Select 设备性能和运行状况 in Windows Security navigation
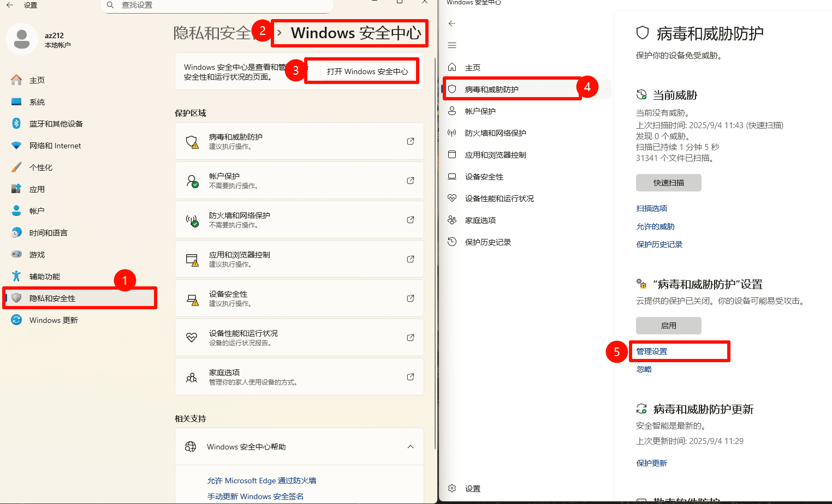This screenshot has width=832, height=504. coord(526,199)
